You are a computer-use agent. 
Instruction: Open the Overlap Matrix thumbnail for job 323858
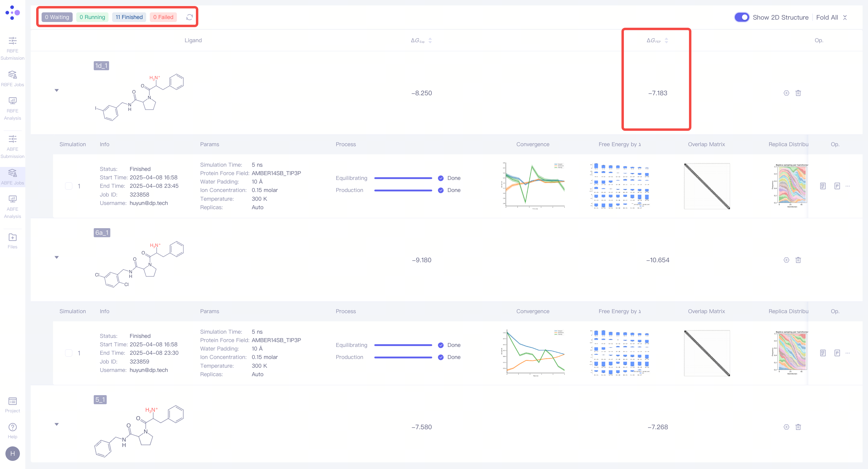coord(706,186)
